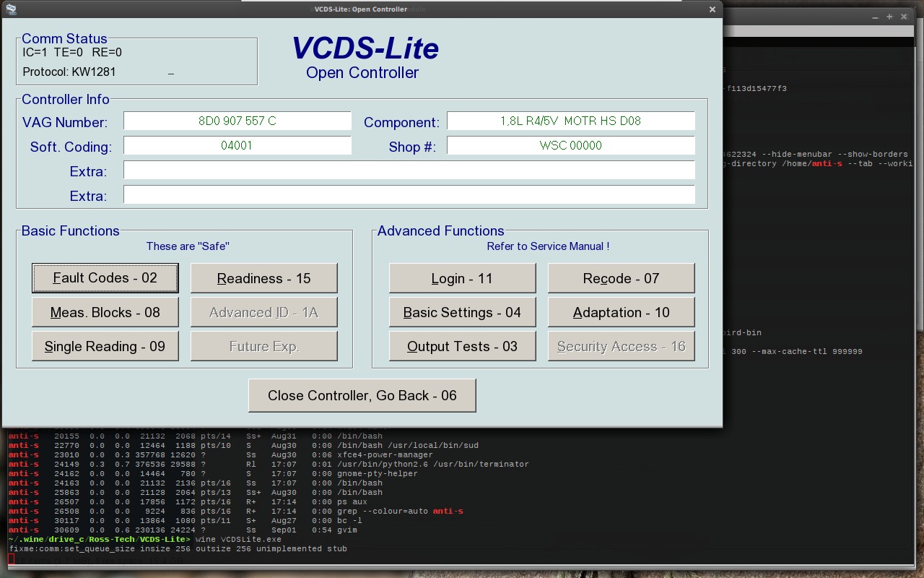Open Single Reading - 09
The image size is (924, 578).
pyautogui.click(x=105, y=346)
